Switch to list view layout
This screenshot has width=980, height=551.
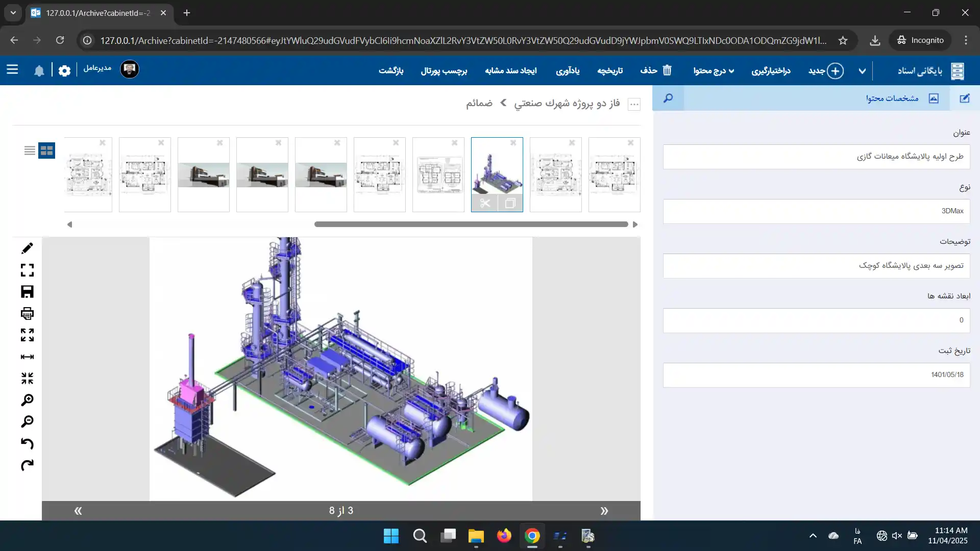pyautogui.click(x=30, y=151)
